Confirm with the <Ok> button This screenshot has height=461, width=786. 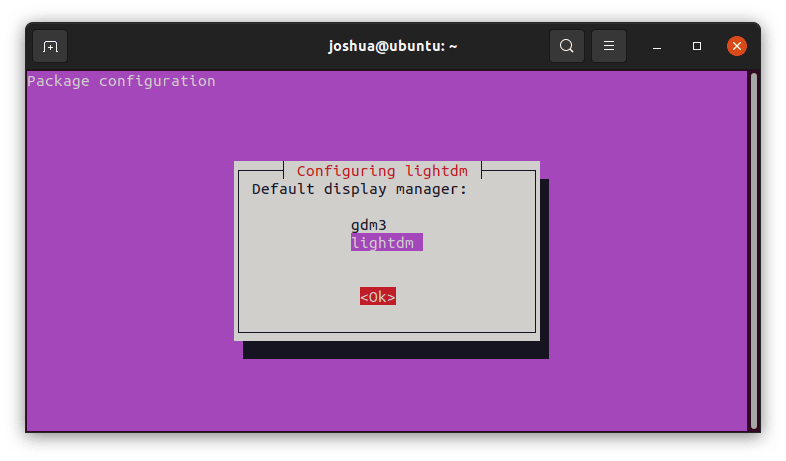377,296
